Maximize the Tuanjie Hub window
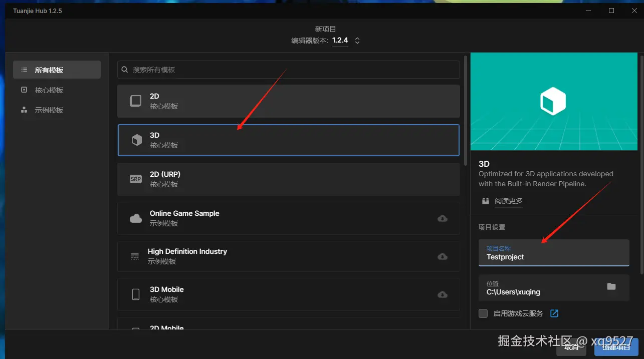The width and height of the screenshot is (644, 359). [611, 11]
